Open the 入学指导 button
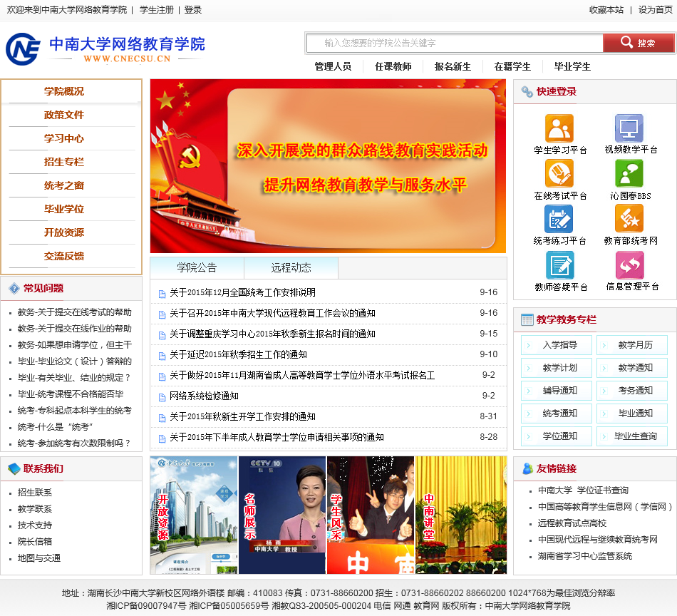 click(x=556, y=345)
